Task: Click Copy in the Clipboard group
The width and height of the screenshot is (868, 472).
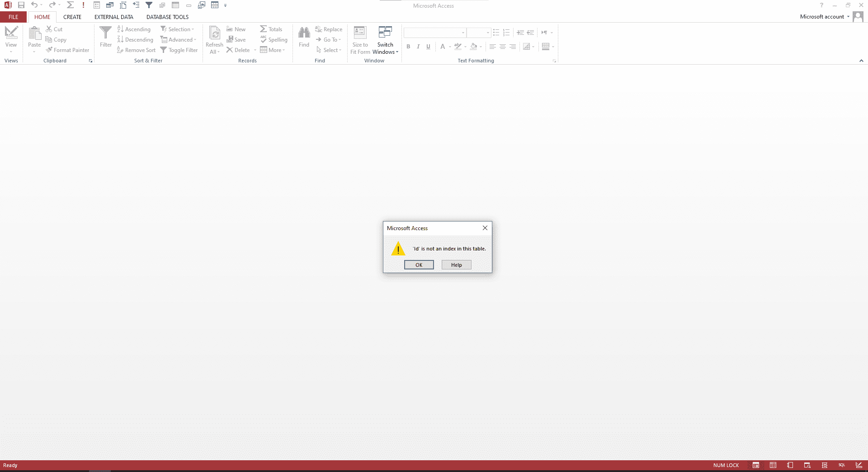Action: pos(56,39)
